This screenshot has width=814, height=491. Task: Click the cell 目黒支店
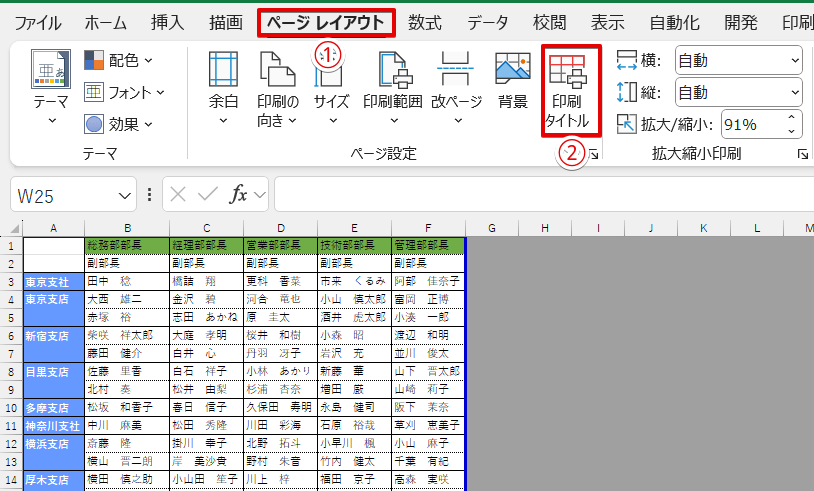53,380
